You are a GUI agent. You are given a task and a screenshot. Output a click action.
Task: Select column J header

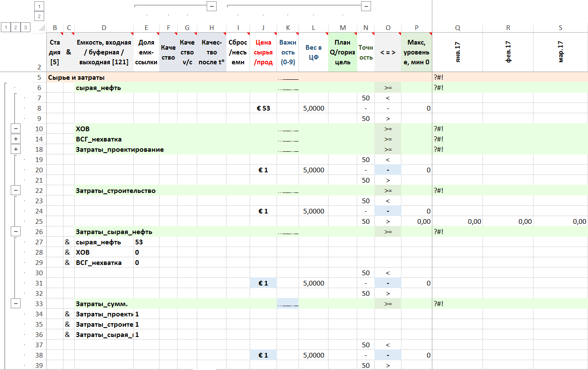click(x=263, y=28)
